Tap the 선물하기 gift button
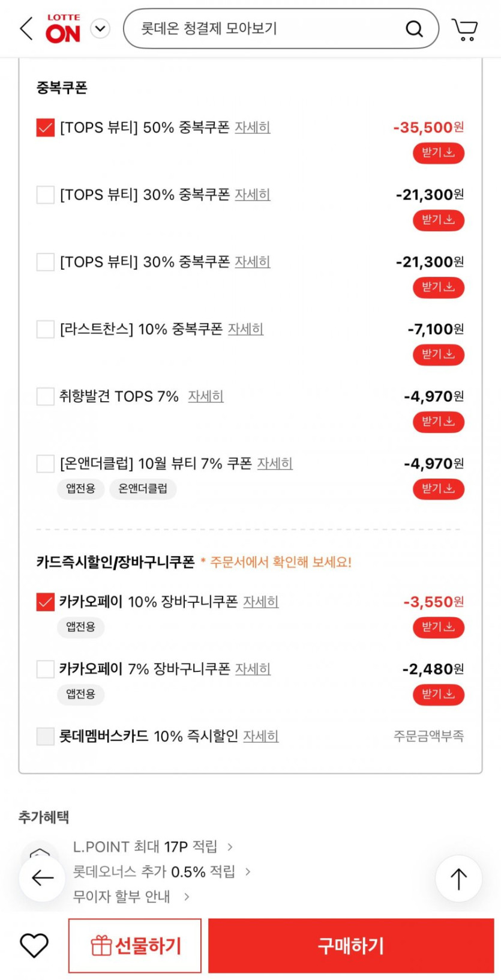Viewport: 501px width, 980px height. point(135,945)
